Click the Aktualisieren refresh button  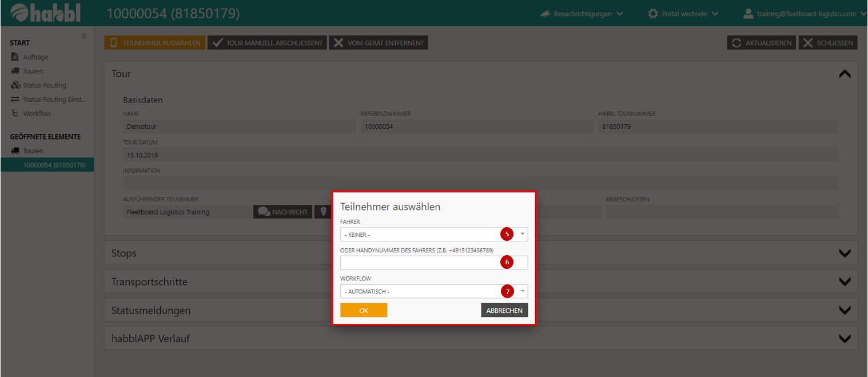pyautogui.click(x=762, y=43)
